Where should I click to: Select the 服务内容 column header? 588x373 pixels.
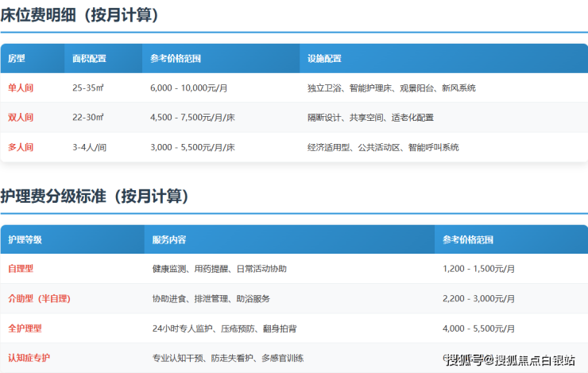pos(169,239)
